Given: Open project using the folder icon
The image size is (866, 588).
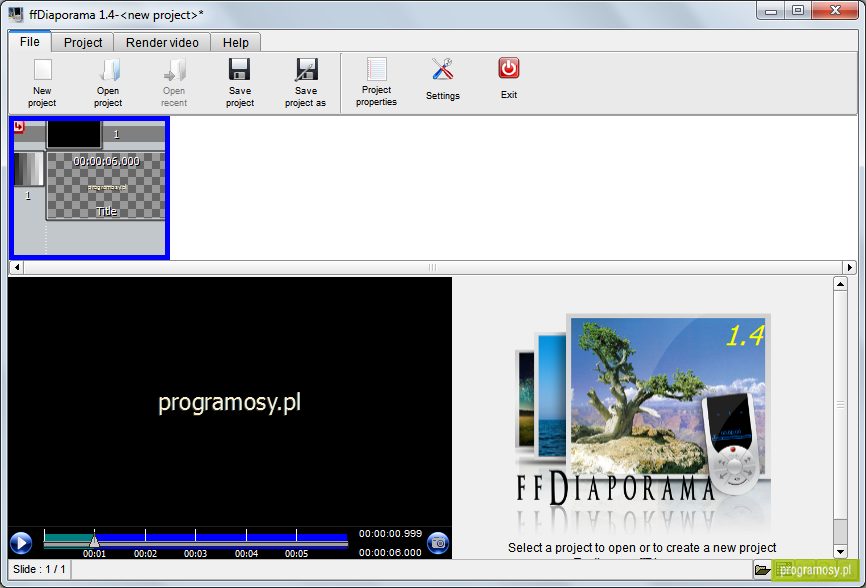Looking at the screenshot, I should [108, 82].
